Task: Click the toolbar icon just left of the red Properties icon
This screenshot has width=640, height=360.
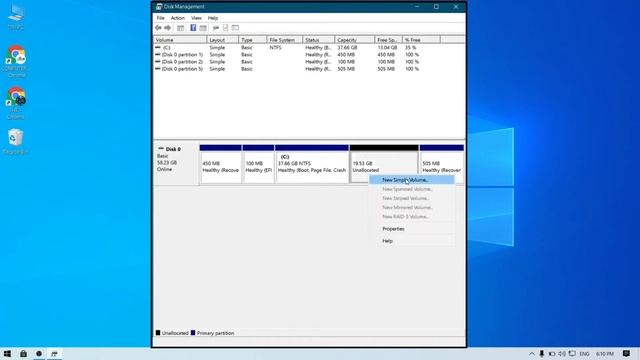Action: click(216, 28)
